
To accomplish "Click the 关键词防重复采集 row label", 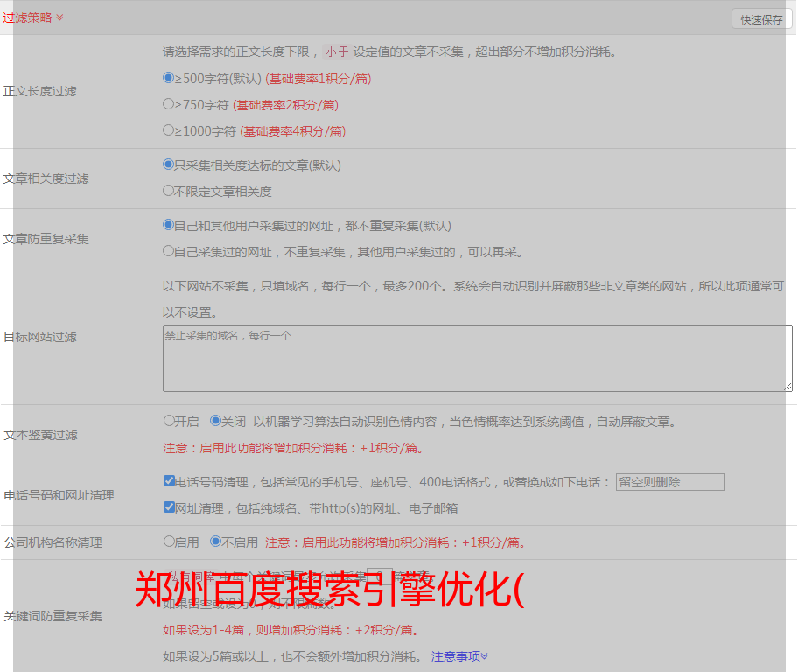I will tap(52, 616).
